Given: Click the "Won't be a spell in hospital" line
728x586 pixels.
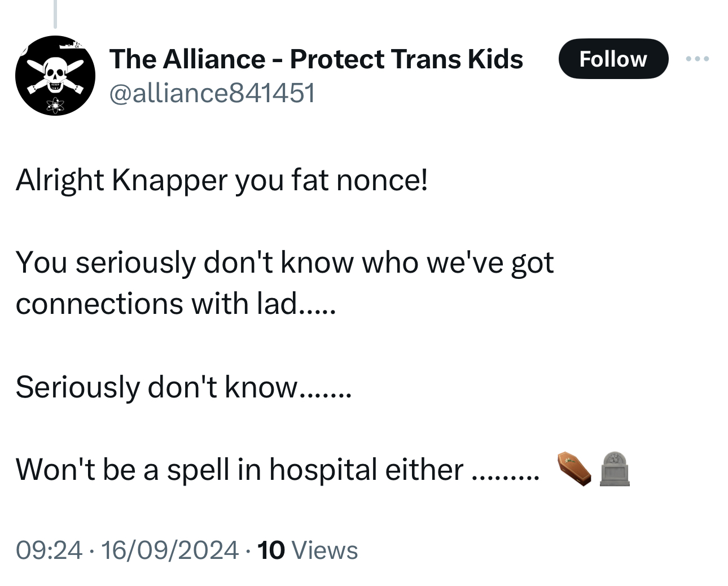Looking at the screenshot, I should click(x=239, y=469).
